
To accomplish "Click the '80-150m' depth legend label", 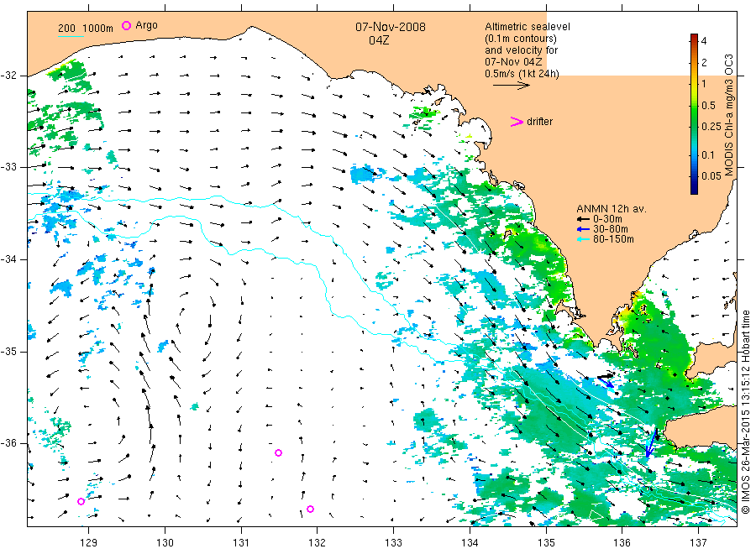I will tap(613, 239).
